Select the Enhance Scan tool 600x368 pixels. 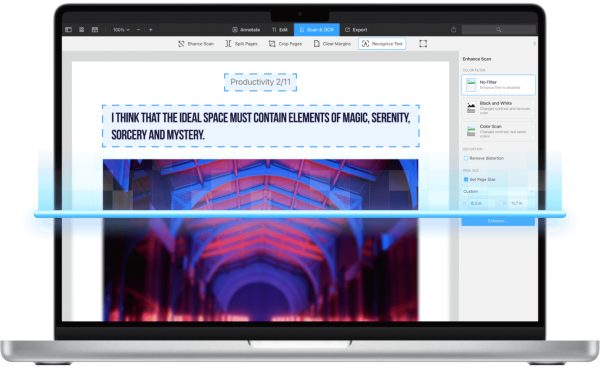click(196, 44)
